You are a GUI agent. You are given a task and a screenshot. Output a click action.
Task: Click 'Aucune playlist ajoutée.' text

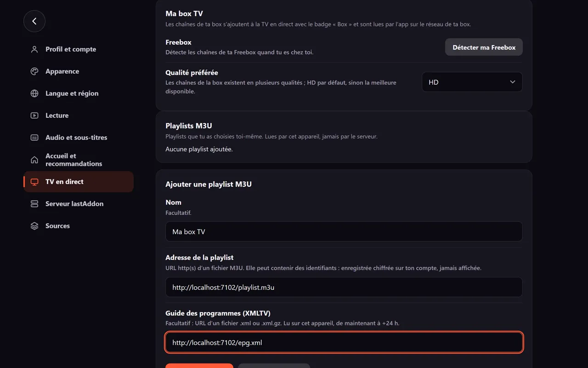[x=199, y=149]
